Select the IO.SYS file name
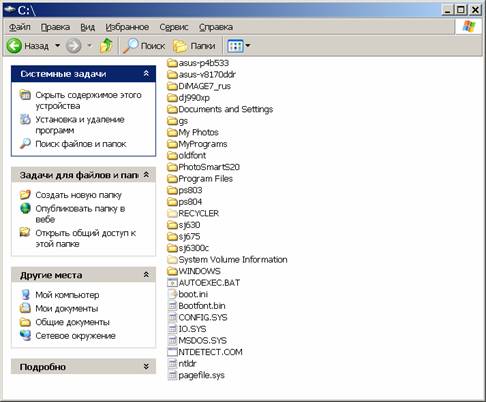The image size is (486, 402). click(x=192, y=329)
